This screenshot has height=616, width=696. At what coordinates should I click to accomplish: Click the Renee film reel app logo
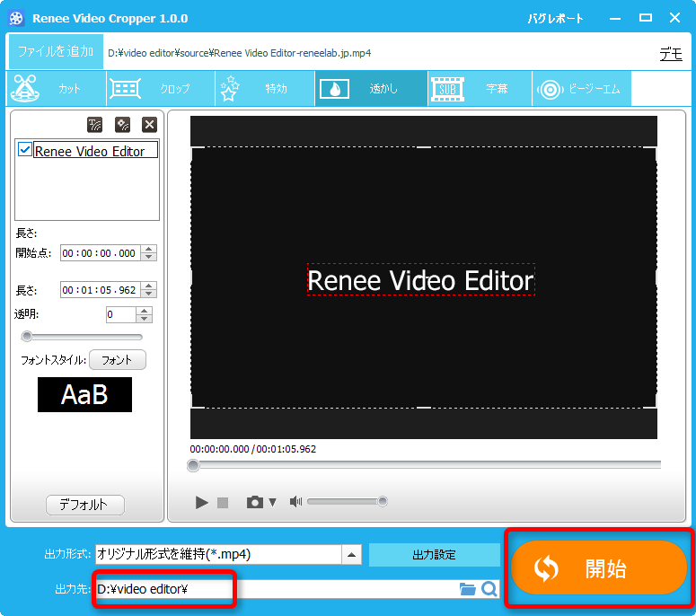coord(16,18)
